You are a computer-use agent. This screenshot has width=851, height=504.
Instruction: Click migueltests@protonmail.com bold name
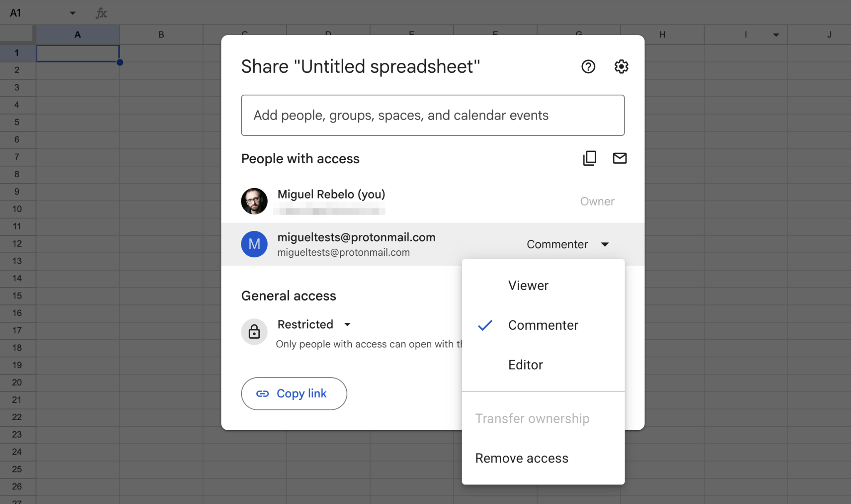[357, 237]
